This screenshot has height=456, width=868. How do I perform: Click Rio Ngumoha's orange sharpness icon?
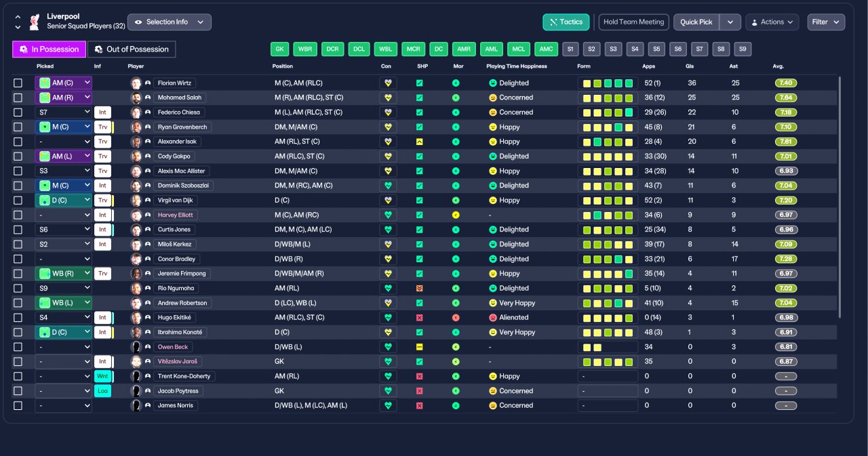pos(419,288)
